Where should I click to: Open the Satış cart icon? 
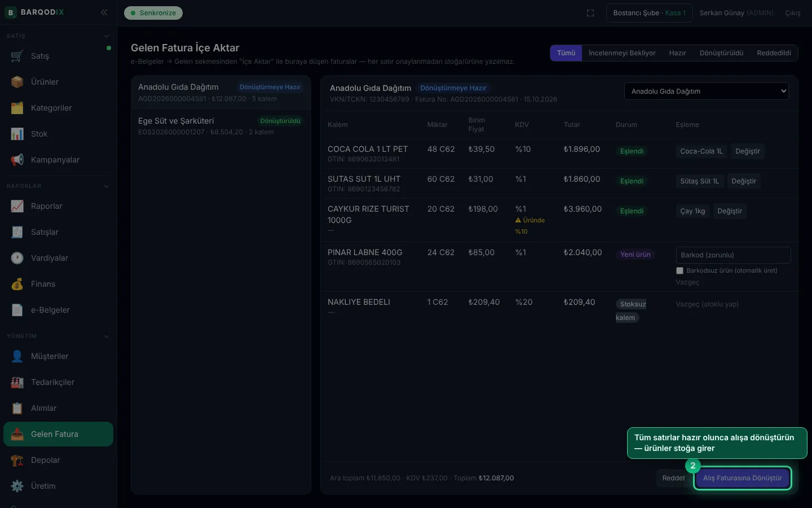click(x=17, y=56)
